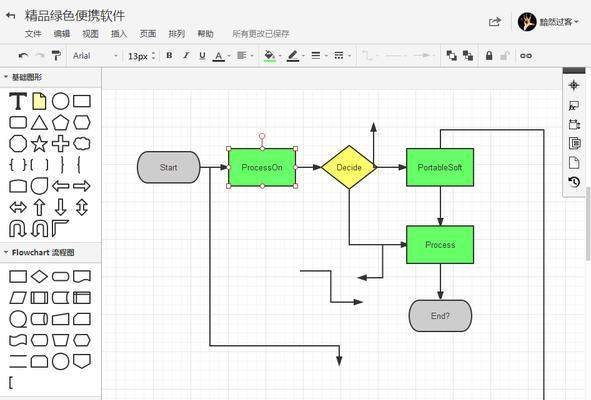
Task: Open the history clock icon in right panel
Action: coord(574,182)
